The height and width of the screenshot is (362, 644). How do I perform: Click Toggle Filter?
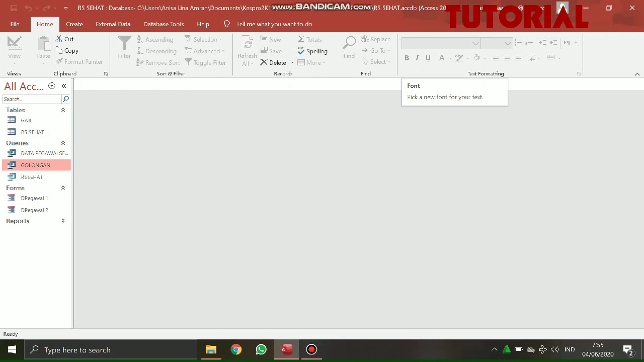coord(205,62)
